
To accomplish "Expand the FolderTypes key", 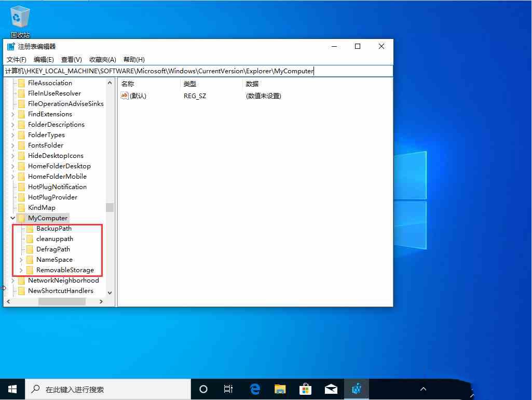I will tap(13, 135).
